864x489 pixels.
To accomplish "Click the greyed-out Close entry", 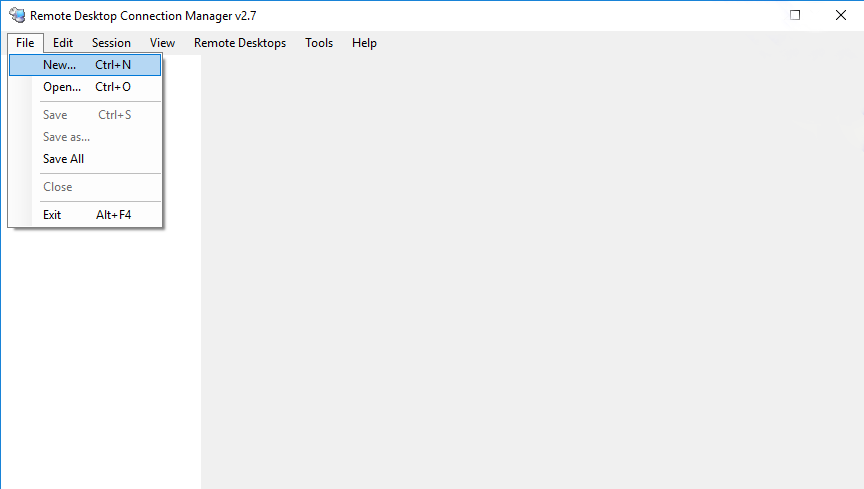I will pos(85,187).
